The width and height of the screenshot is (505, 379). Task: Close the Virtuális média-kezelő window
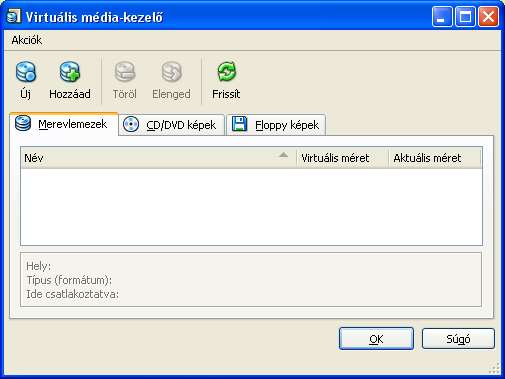point(489,17)
